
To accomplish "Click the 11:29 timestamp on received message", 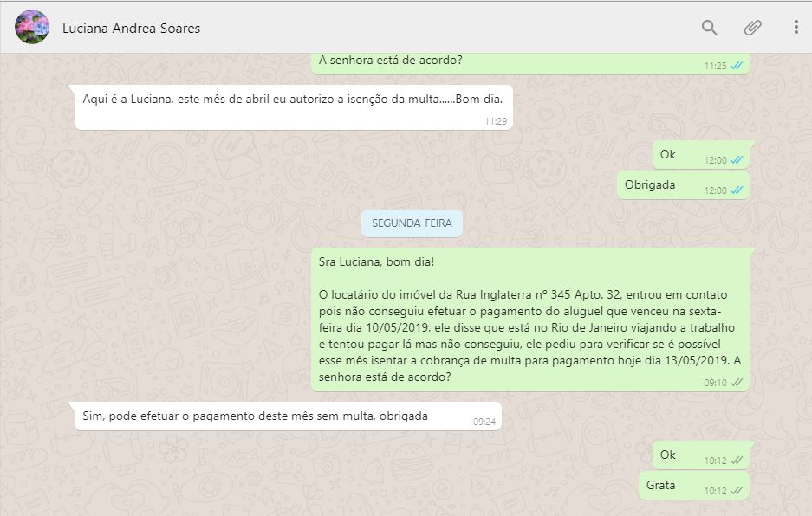I will click(496, 121).
